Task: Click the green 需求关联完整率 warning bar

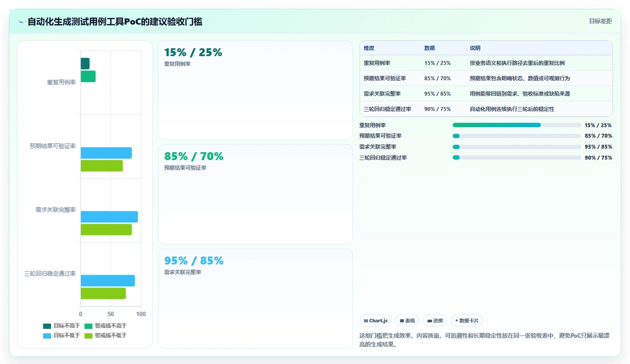Action: 106,230
